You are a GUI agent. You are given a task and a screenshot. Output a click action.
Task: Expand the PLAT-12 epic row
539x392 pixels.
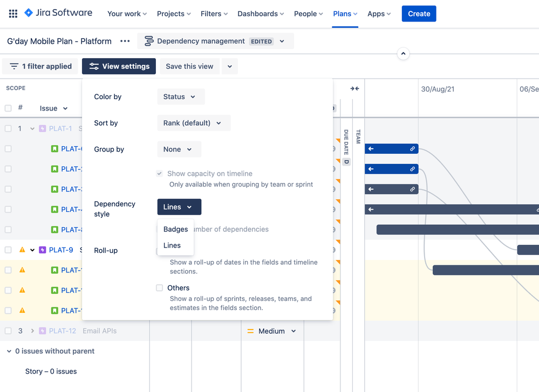(32, 331)
